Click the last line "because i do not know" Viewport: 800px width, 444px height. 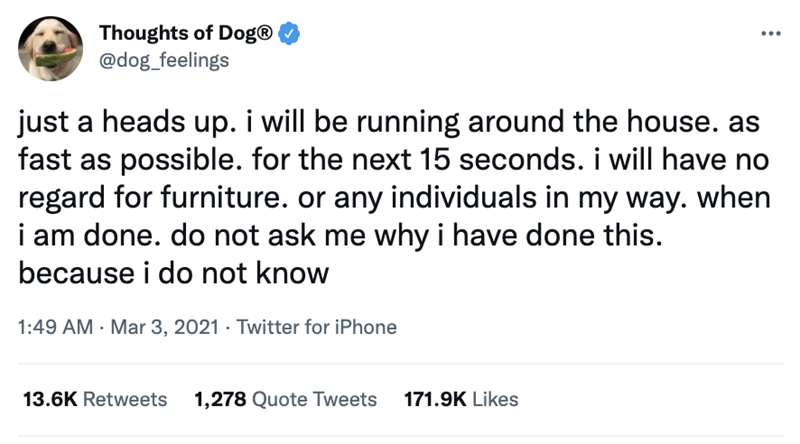point(174,272)
